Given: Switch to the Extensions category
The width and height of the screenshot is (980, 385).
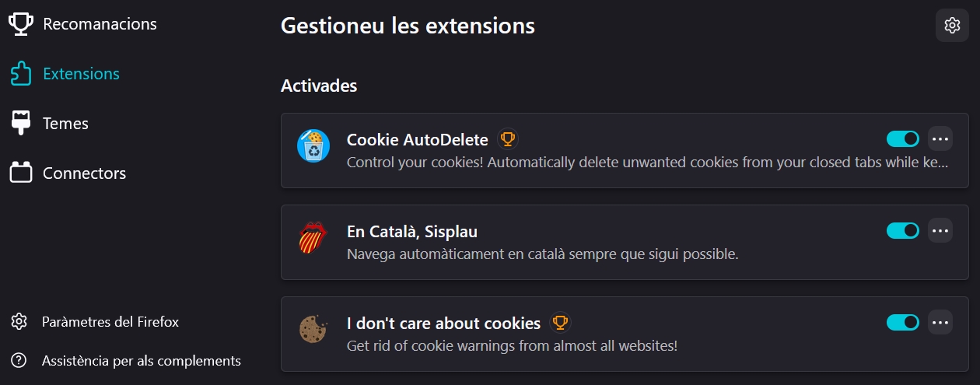Looking at the screenshot, I should click(81, 74).
